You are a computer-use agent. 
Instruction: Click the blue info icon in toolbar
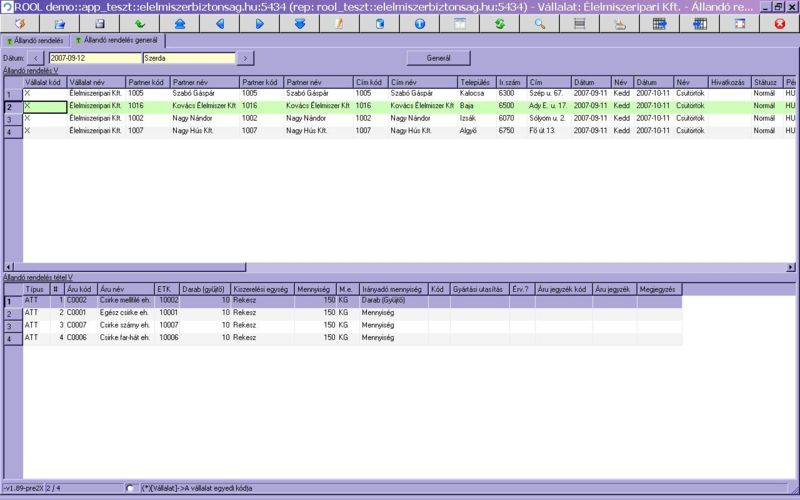419,23
